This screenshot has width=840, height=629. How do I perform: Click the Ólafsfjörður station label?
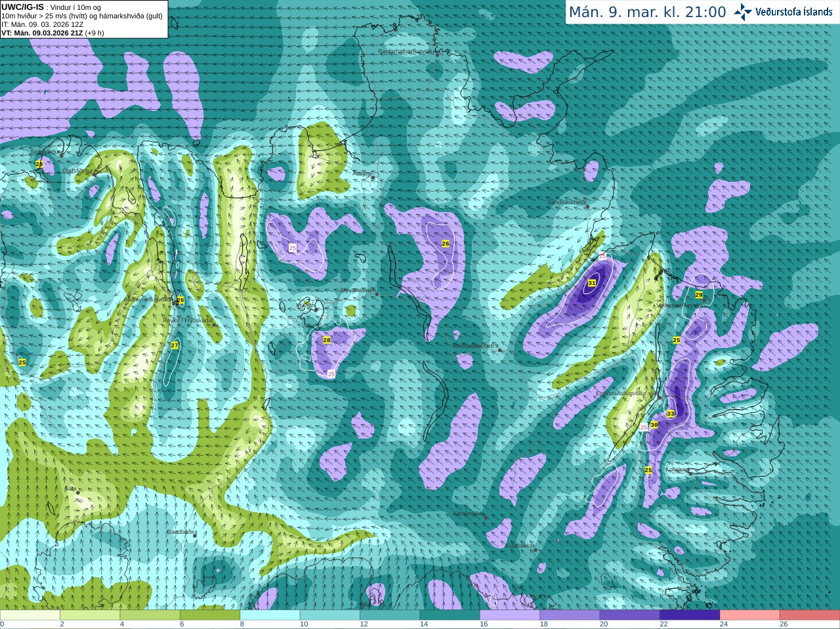77,170
